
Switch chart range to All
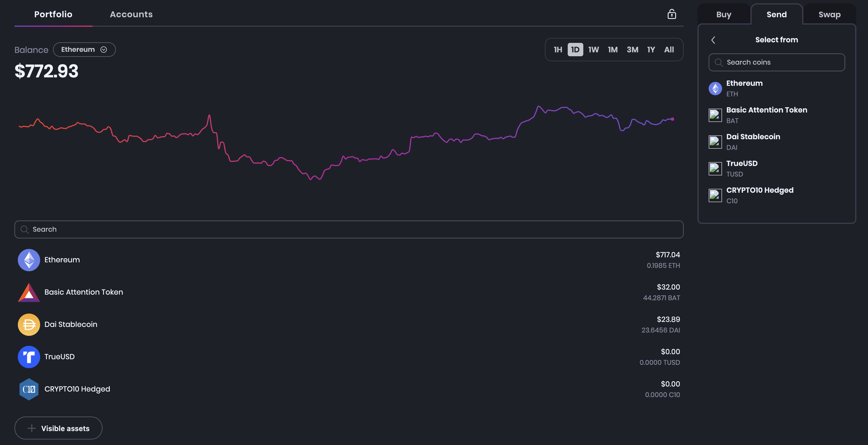(669, 50)
